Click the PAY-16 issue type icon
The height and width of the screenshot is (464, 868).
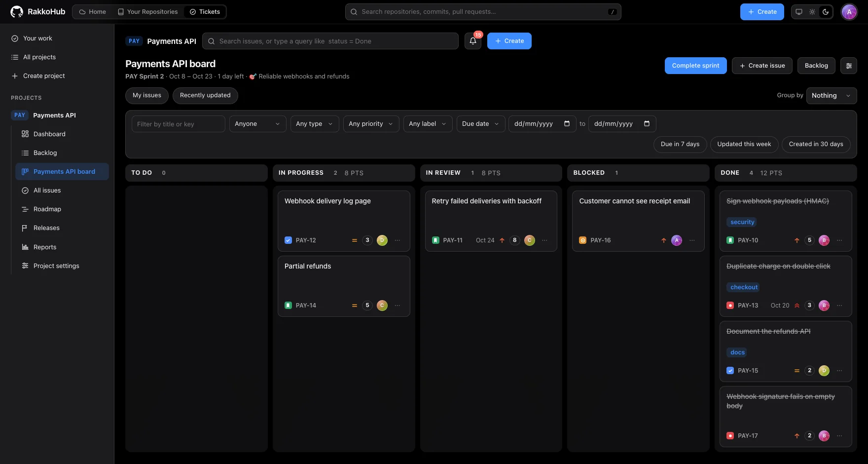click(583, 240)
